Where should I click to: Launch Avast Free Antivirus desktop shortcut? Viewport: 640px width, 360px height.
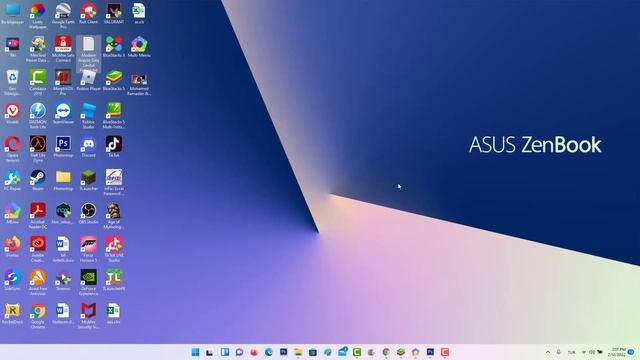[38, 282]
